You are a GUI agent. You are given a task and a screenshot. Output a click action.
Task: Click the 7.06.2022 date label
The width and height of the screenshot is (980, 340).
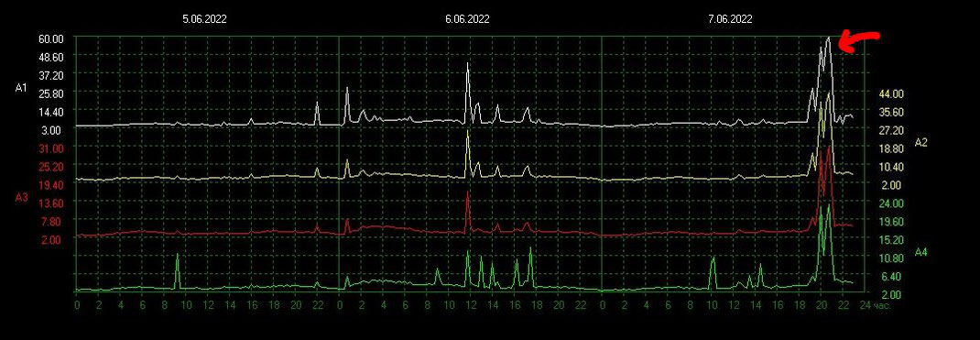(730, 19)
